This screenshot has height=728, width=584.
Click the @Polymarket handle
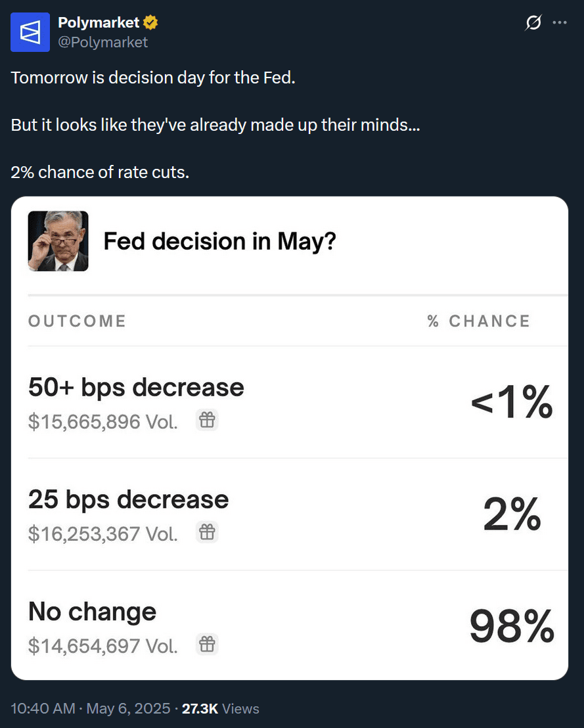coord(102,42)
